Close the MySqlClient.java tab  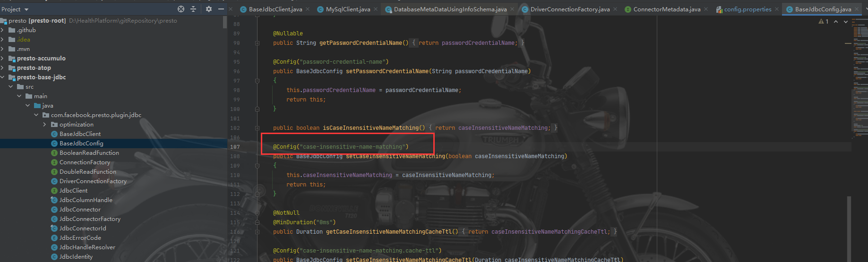376,9
